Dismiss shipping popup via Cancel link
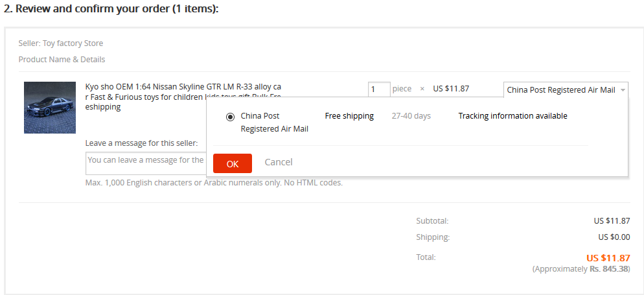Image resolution: width=644 pixels, height=295 pixels. tap(279, 162)
